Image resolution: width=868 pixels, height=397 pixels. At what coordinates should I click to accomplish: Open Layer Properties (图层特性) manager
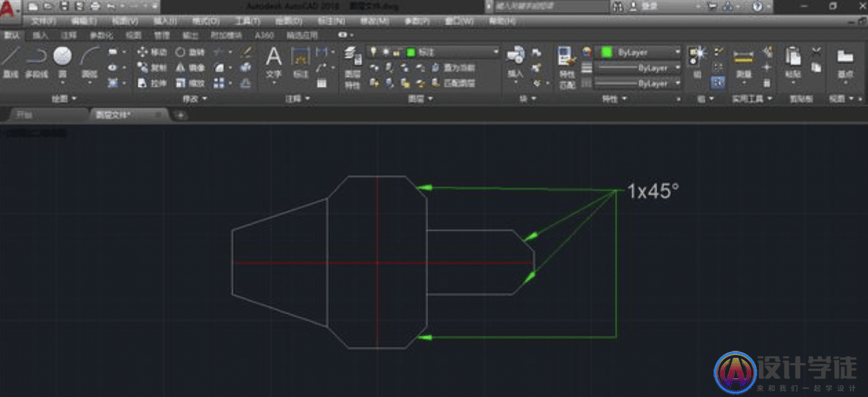click(x=352, y=68)
